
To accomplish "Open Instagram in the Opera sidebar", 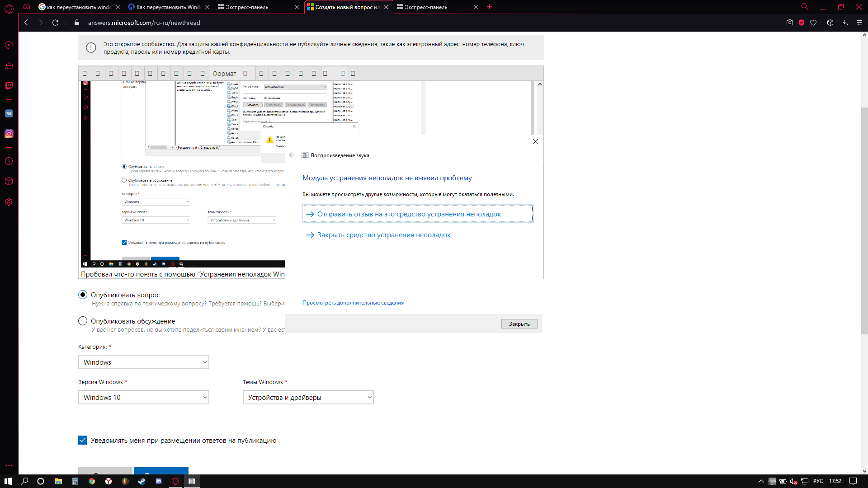I will pos(9,134).
